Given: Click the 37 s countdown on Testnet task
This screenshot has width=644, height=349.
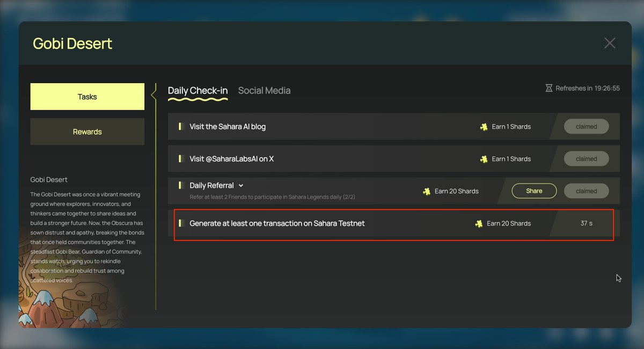Looking at the screenshot, I should point(586,223).
